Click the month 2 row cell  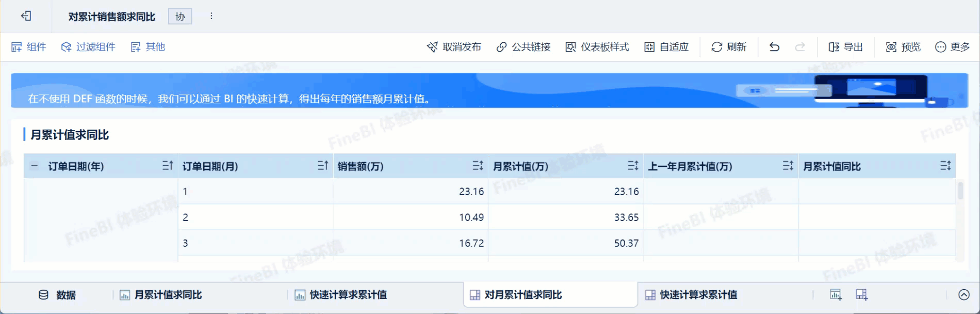255,217
